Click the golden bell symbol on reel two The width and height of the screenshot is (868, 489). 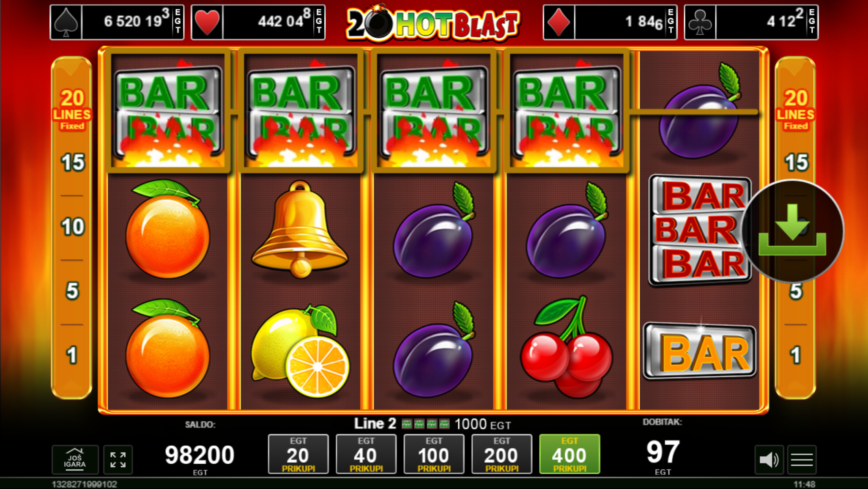pos(300,229)
